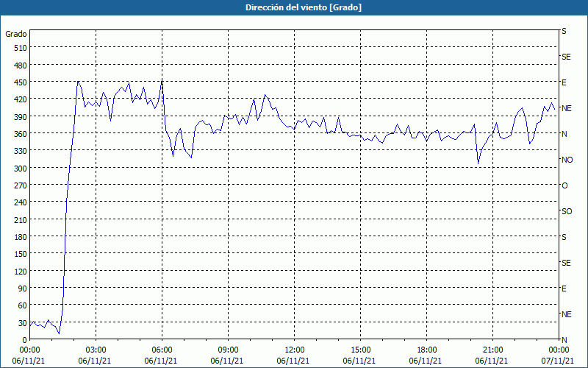
Task: Select the 120 y-axis tick label
Action: pos(21,272)
